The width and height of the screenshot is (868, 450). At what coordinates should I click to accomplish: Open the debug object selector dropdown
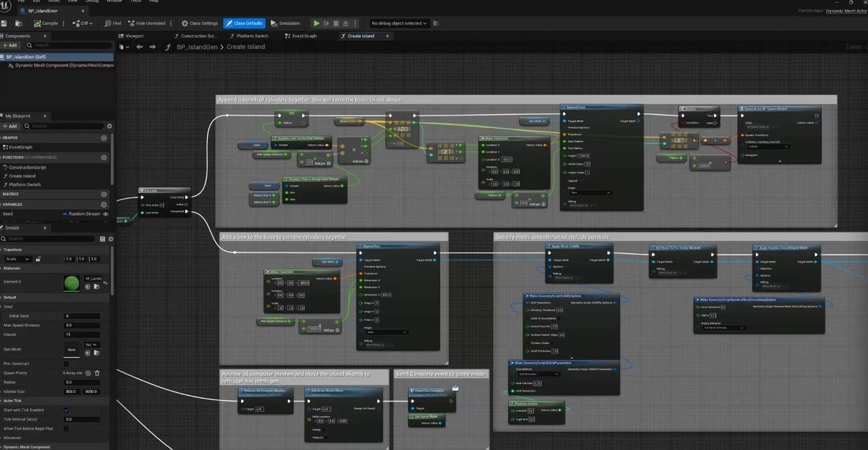tap(399, 23)
